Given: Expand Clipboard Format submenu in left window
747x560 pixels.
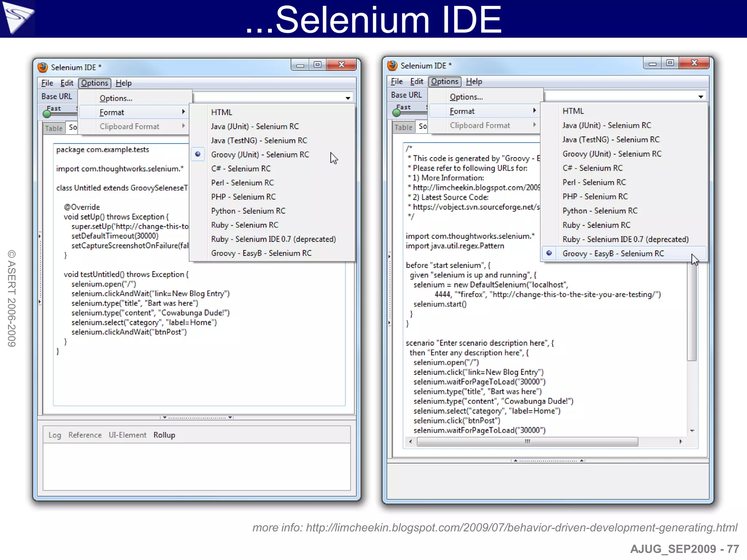Looking at the screenshot, I should pos(134,127).
